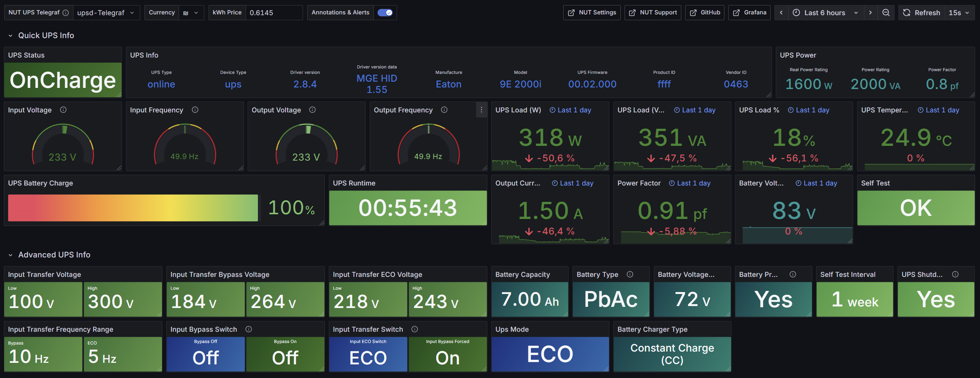This screenshot has width=980, height=378.
Task: Open the upsd-Telegraf variable dropdown
Action: 106,12
